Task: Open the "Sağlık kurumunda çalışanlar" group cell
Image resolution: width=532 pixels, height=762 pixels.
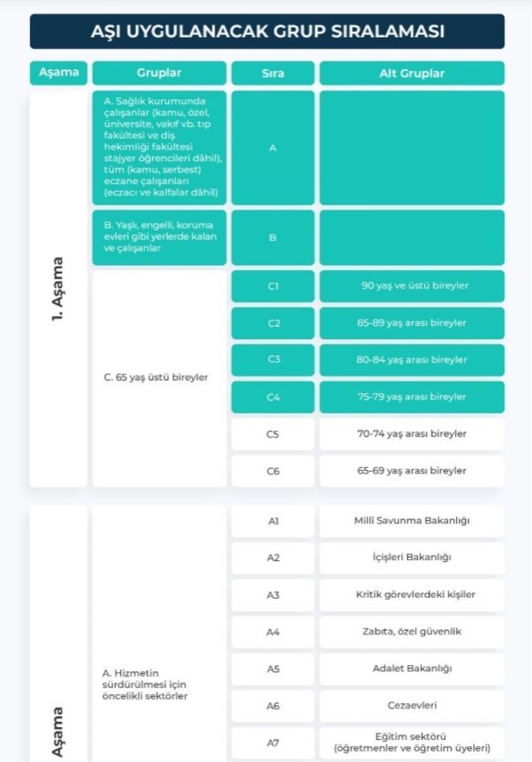Action: point(159,148)
